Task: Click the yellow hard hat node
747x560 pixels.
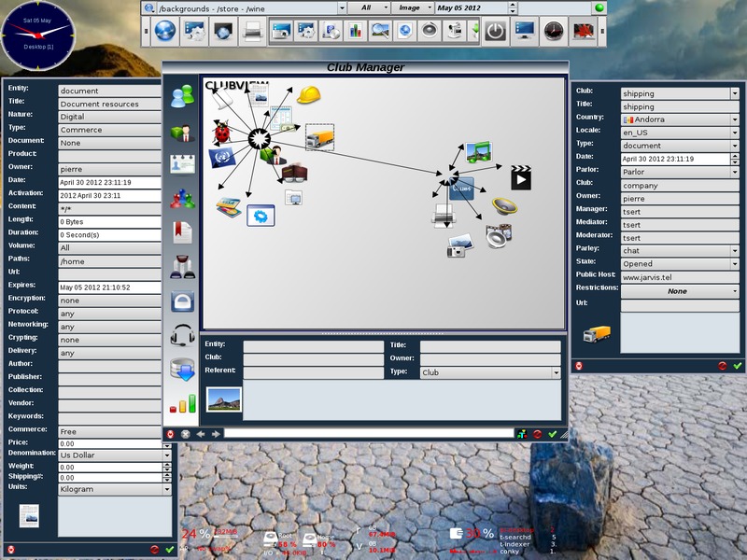Action: pyautogui.click(x=308, y=94)
